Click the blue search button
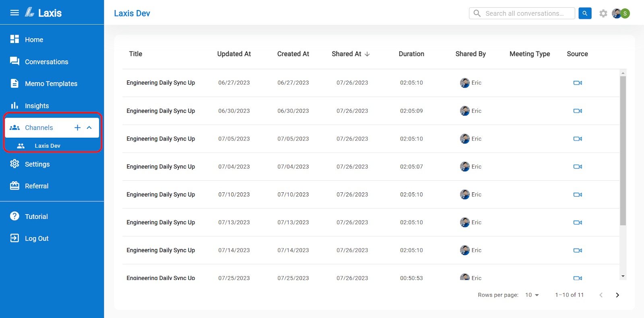Screen dimensions: 644x318 coord(585,13)
